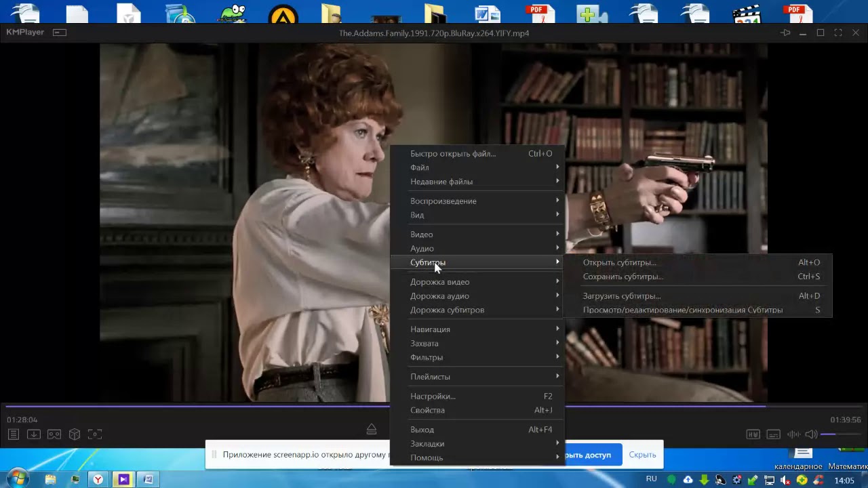868x488 pixels.
Task: Open 'Свойства' from context menu
Action: click(x=477, y=410)
